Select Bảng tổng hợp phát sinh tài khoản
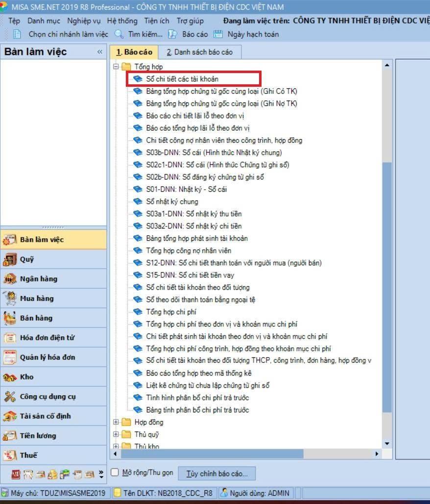 tap(197, 238)
